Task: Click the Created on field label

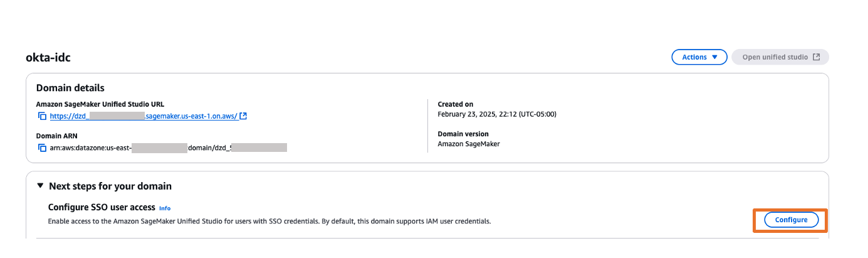Action: 456,104
